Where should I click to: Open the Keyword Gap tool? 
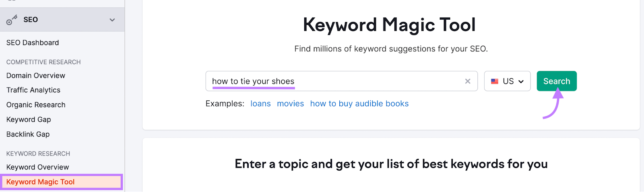pyautogui.click(x=29, y=119)
